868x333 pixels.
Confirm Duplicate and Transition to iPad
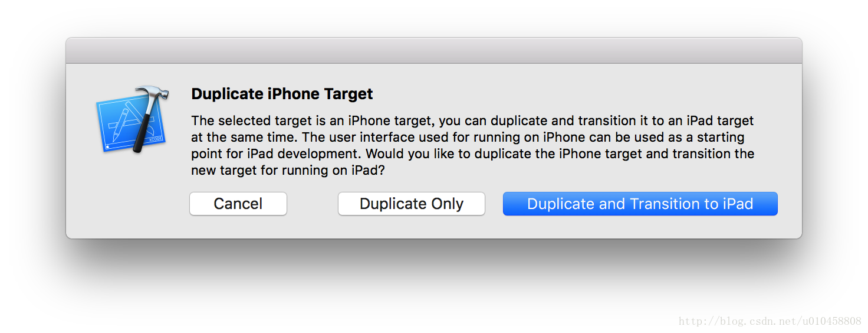pos(640,204)
